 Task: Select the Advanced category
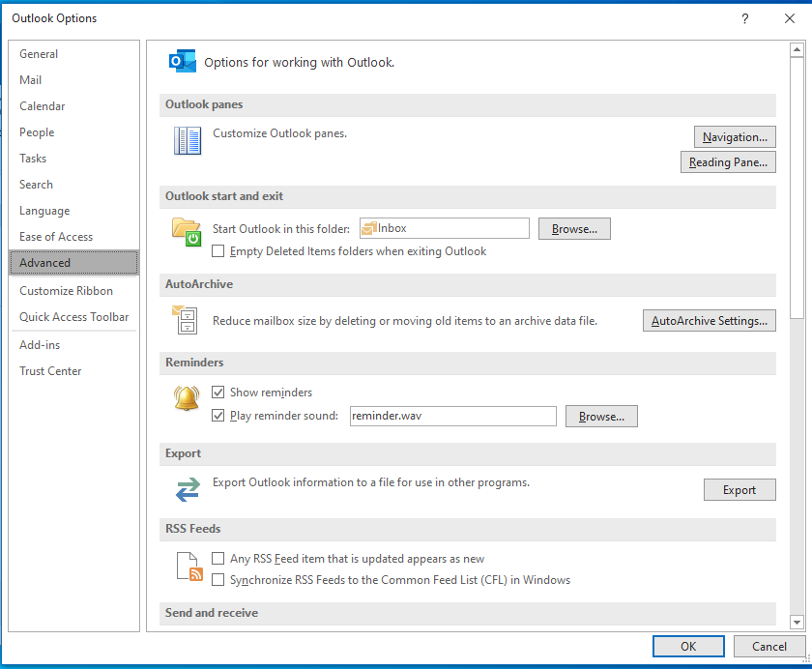pyautogui.click(x=73, y=263)
